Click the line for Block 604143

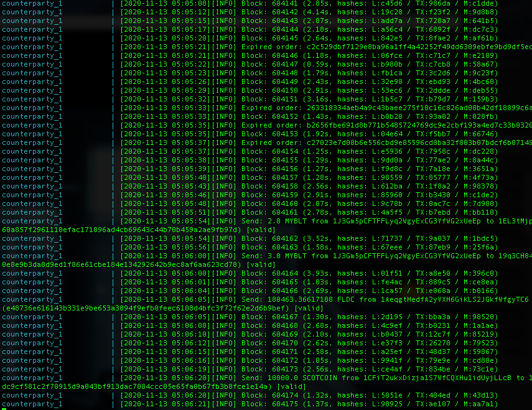(250, 21)
